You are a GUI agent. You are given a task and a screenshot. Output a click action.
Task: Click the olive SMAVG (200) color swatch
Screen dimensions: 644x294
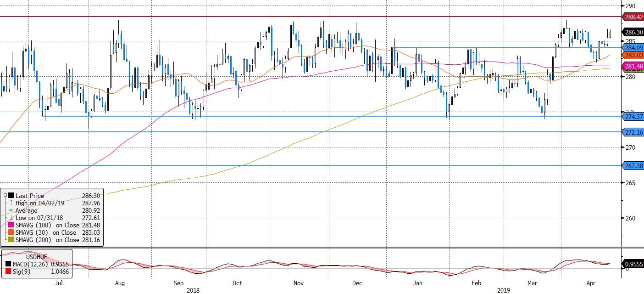(11, 240)
